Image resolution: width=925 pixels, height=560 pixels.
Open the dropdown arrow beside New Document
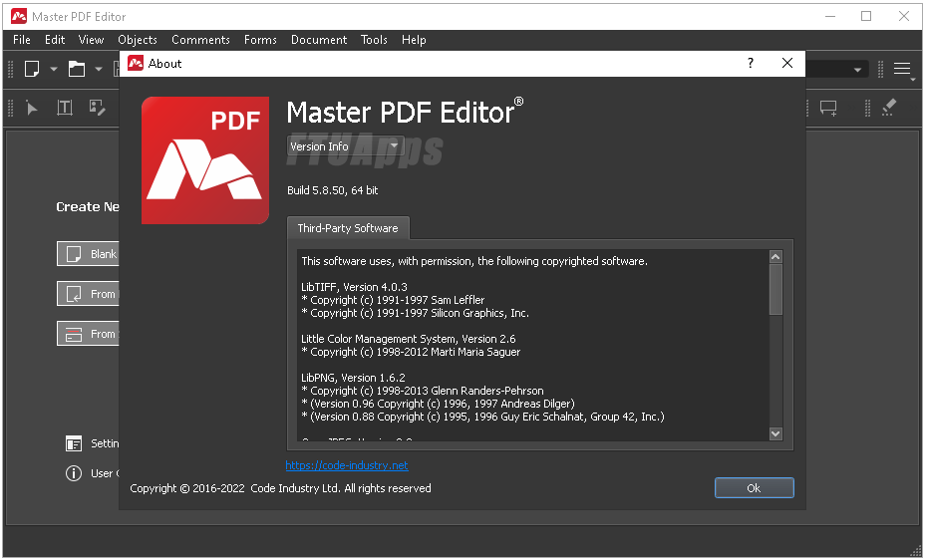[54, 69]
